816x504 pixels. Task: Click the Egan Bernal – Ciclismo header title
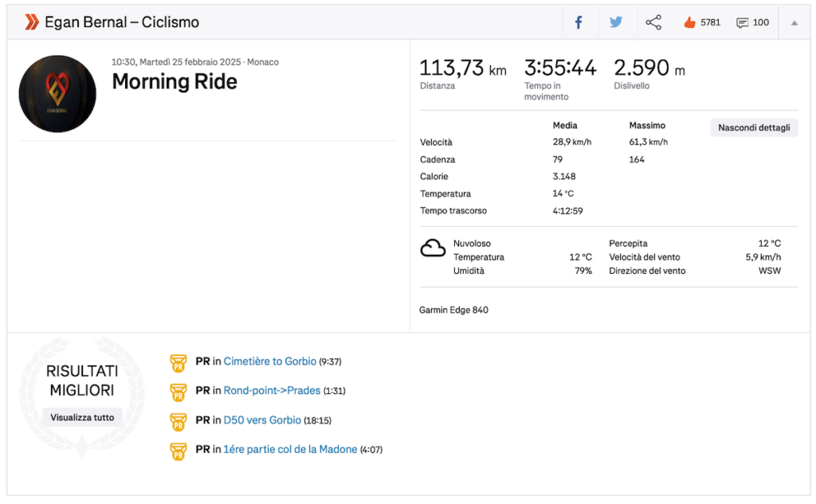pos(122,22)
